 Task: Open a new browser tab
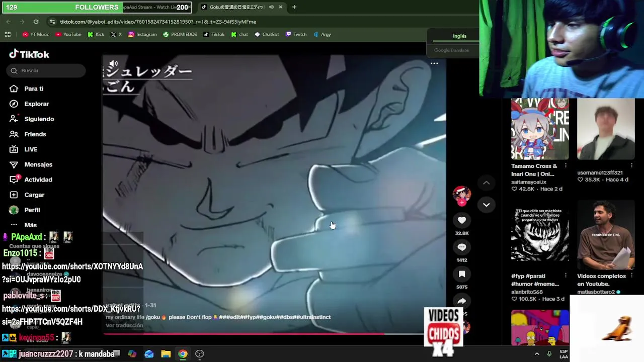click(x=294, y=7)
